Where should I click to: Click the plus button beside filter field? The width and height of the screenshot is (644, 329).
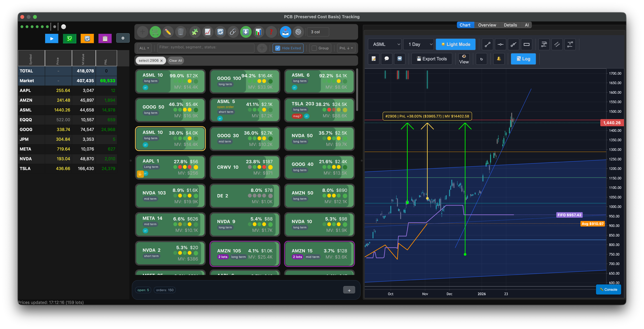pos(262,48)
